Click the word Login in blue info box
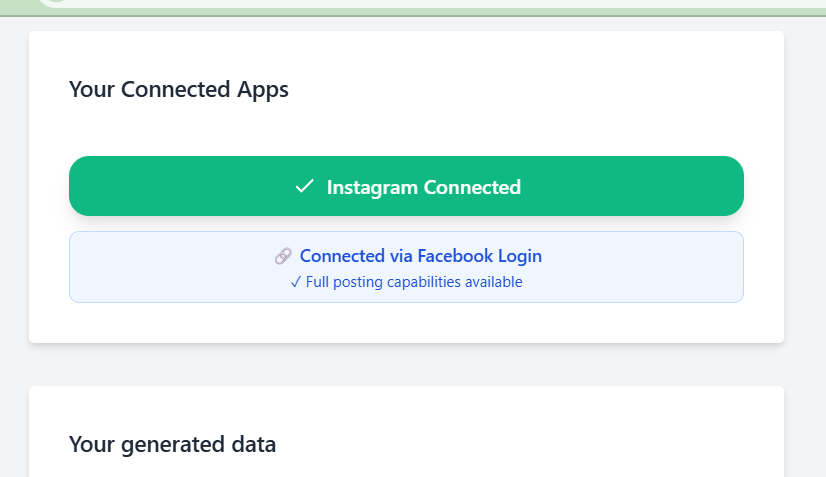The height and width of the screenshot is (477, 826). [x=522, y=256]
